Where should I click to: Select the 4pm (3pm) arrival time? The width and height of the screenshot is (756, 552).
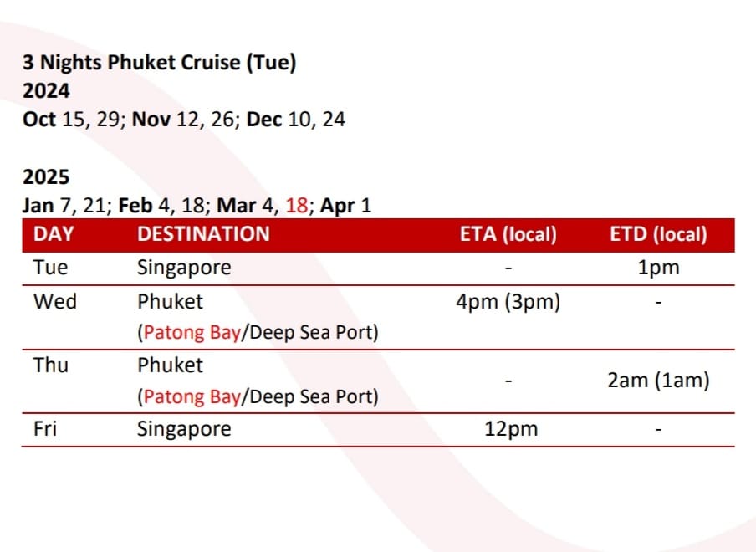(x=508, y=301)
